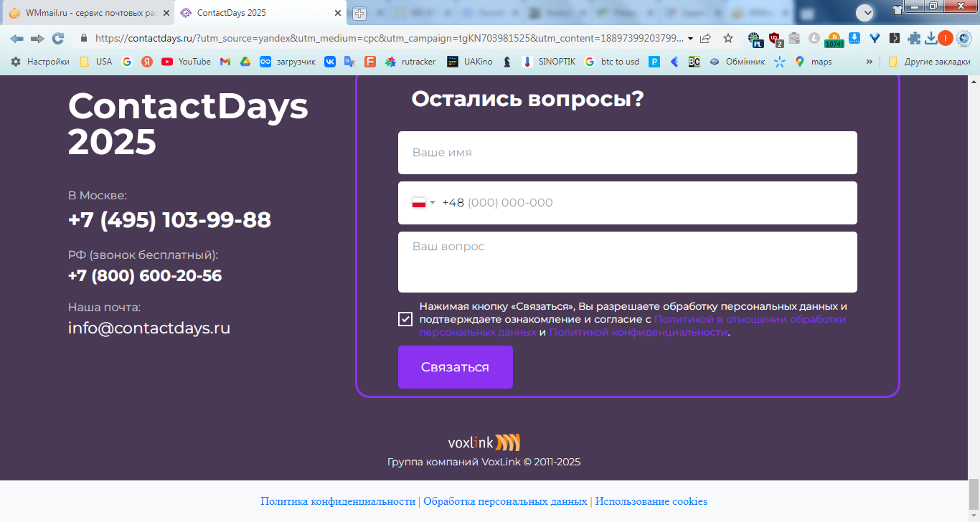Open the Настройки bookmark
980x522 pixels.
tap(40, 62)
